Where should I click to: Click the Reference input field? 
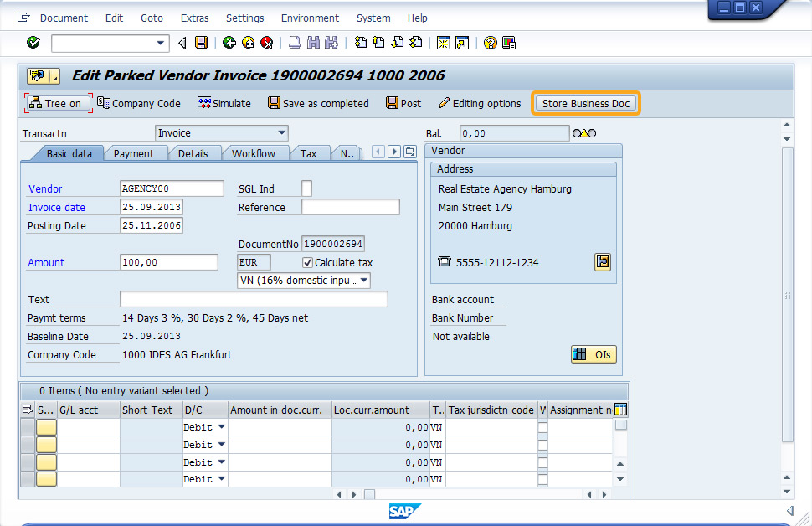[x=351, y=207]
